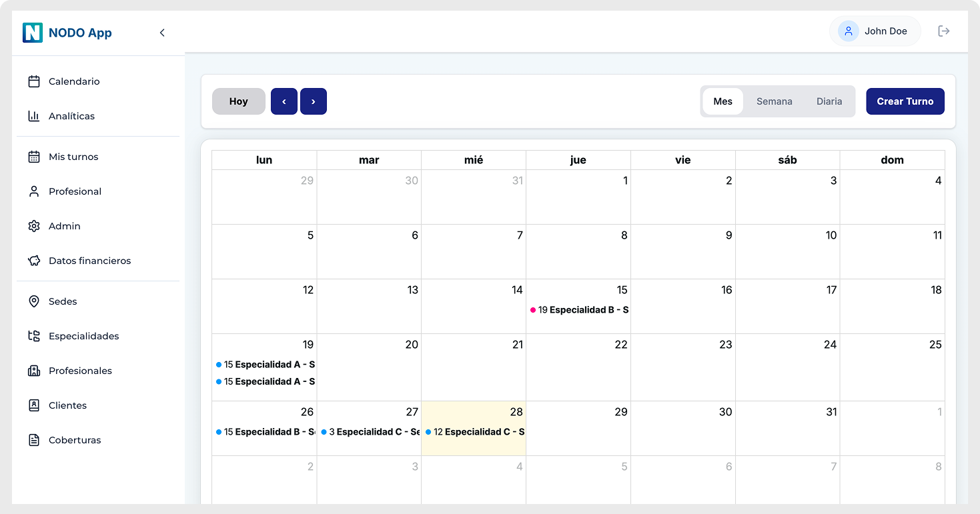Open Especialidades using its tree icon

pos(34,336)
